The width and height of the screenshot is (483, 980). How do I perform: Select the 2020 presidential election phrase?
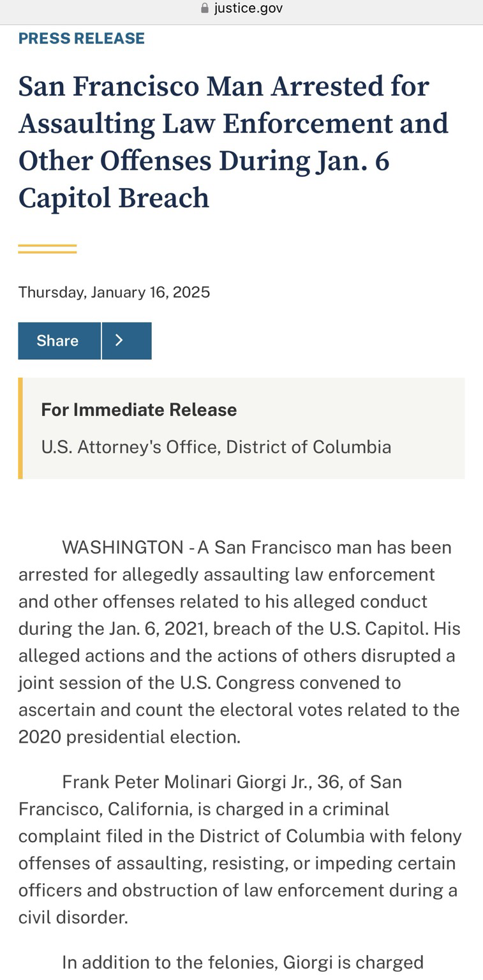pyautogui.click(x=130, y=737)
